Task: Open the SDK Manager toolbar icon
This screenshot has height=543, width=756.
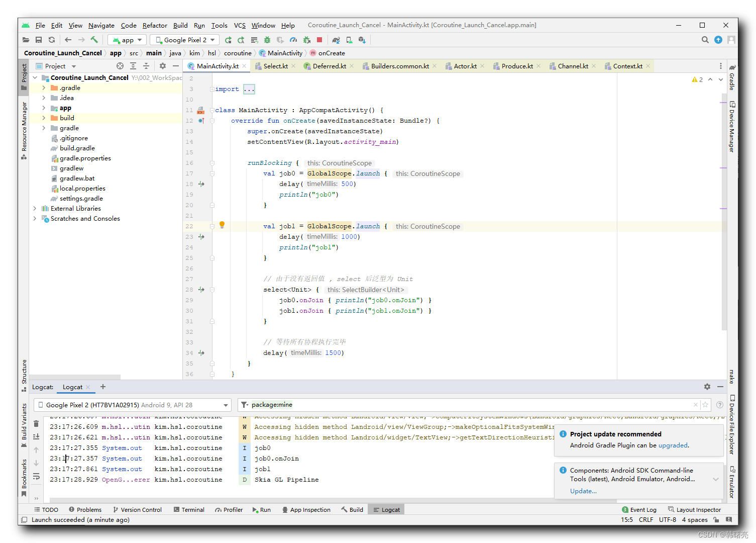Action: [362, 40]
